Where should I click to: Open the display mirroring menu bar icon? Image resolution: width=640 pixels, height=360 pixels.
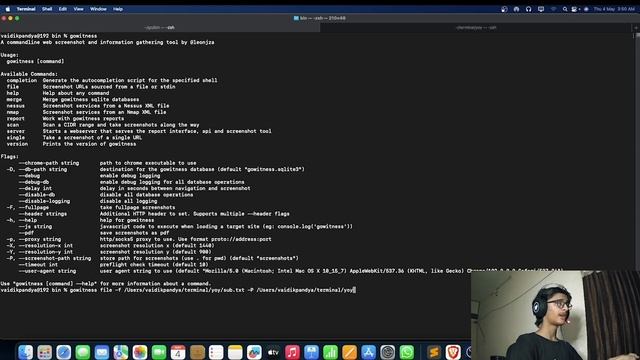(x=541, y=9)
